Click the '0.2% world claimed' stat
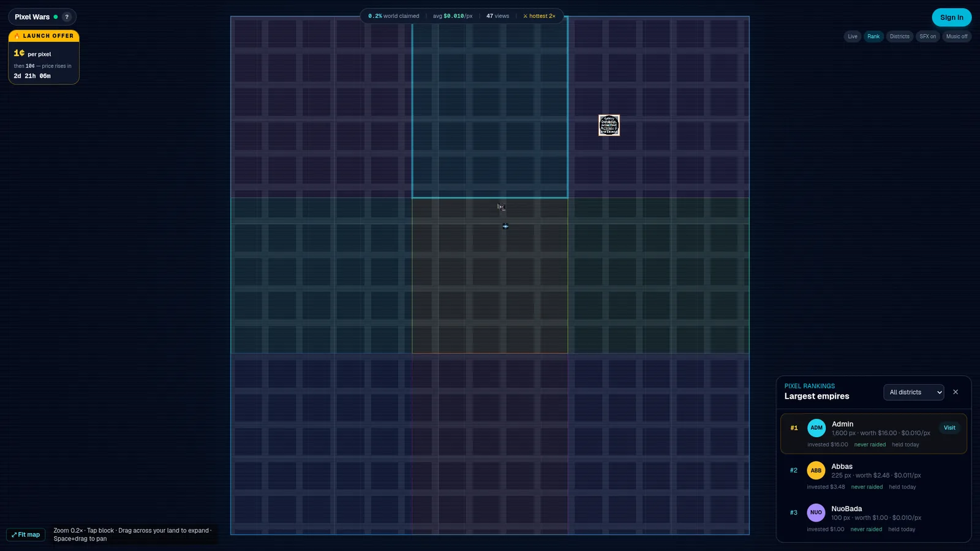980x551 pixels. pyautogui.click(x=394, y=16)
